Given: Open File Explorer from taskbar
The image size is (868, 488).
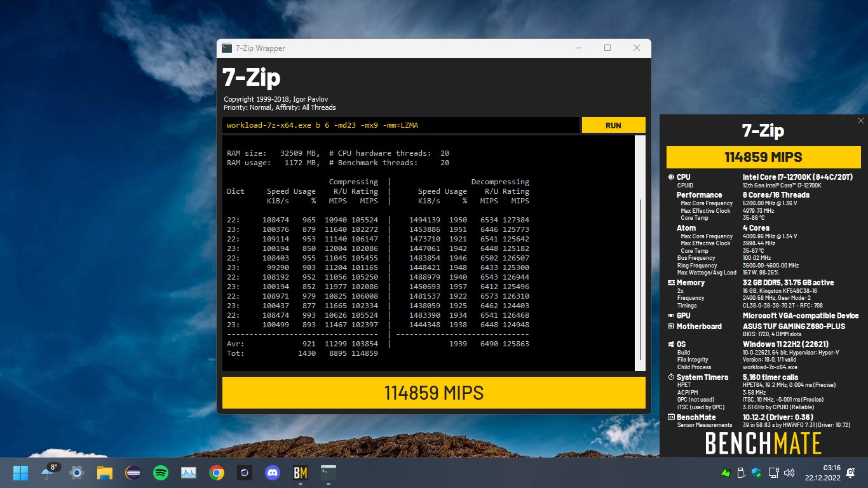Looking at the screenshot, I should click(105, 473).
